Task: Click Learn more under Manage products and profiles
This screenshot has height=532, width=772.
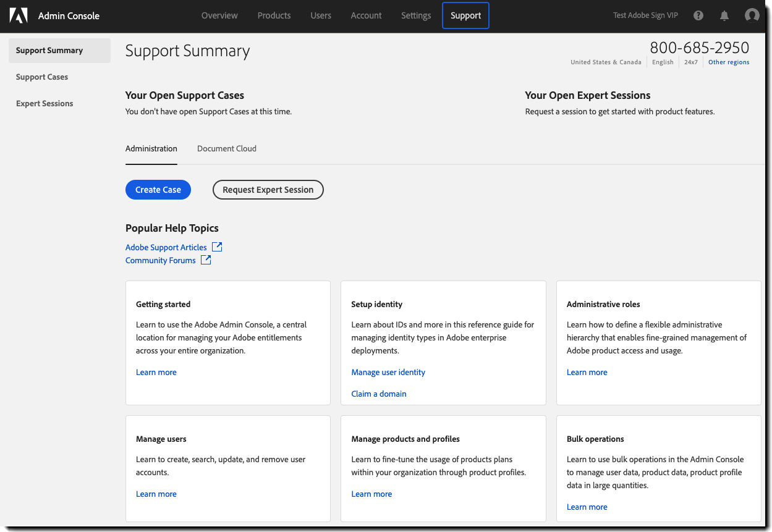Action: tap(371, 494)
